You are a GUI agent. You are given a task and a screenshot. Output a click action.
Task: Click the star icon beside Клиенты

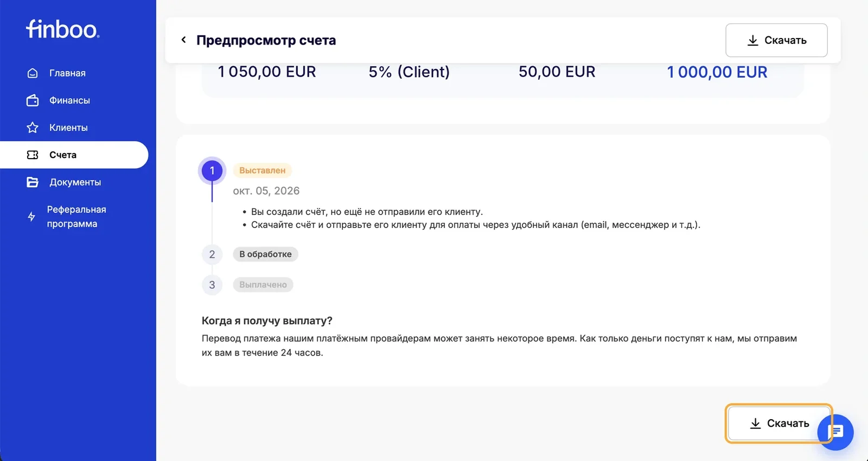tap(33, 128)
